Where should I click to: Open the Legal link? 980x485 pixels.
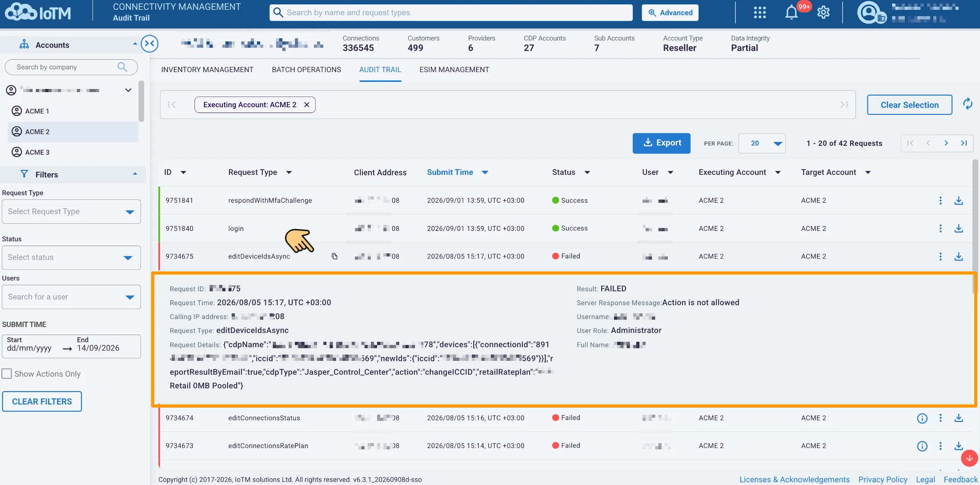(x=925, y=480)
